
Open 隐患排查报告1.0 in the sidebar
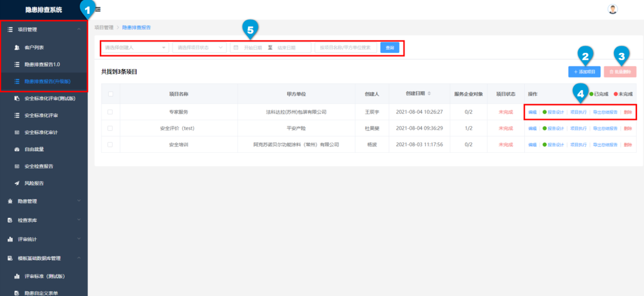[42, 64]
